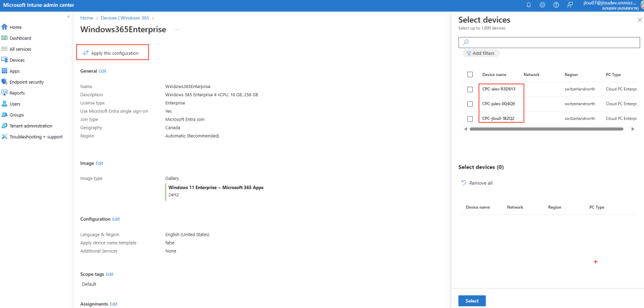The width and height of the screenshot is (644, 308).
Task: Click the Groups icon in sidebar
Action: click(4, 115)
